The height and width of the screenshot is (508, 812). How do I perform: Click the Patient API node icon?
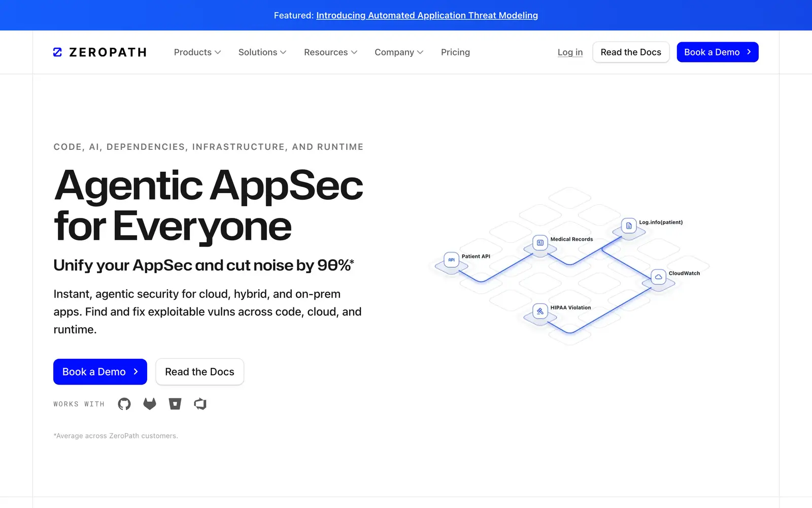click(451, 260)
